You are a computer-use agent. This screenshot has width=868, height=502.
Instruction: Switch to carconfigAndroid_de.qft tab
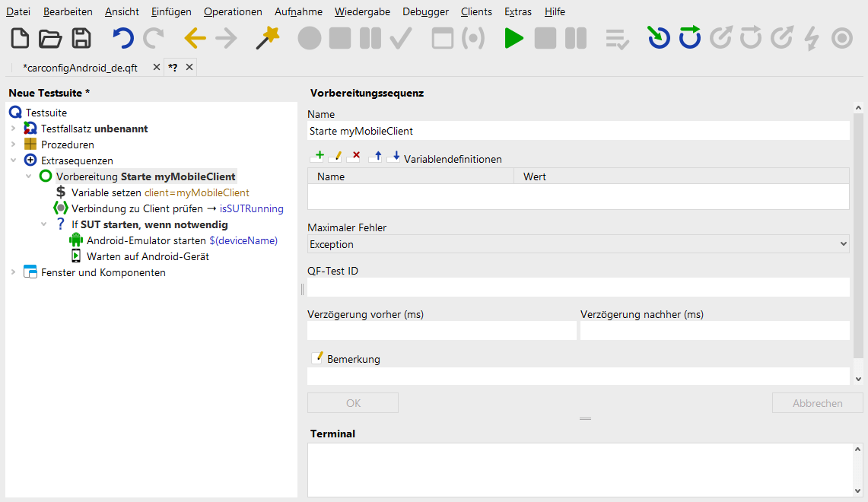click(81, 68)
